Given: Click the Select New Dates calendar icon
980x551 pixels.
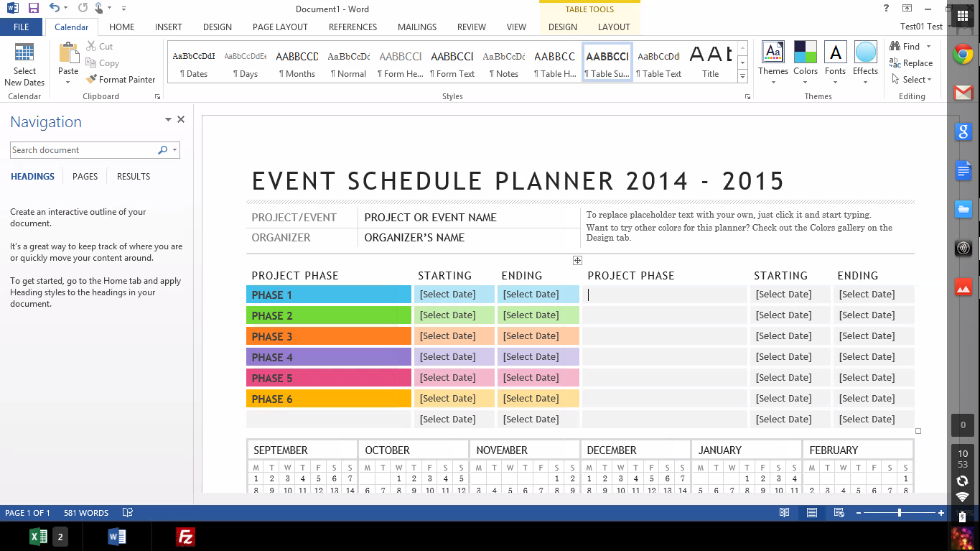Looking at the screenshot, I should (x=24, y=54).
